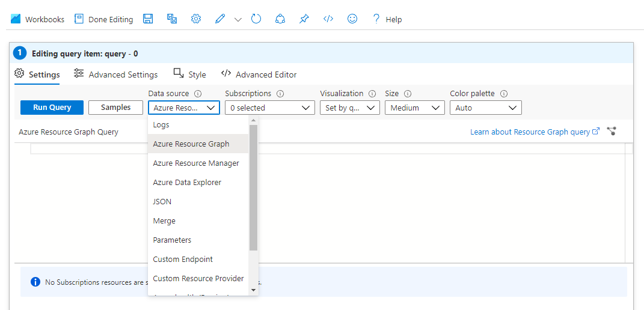
Task: Click the info icon beside Subscriptions
Action: pyautogui.click(x=280, y=94)
